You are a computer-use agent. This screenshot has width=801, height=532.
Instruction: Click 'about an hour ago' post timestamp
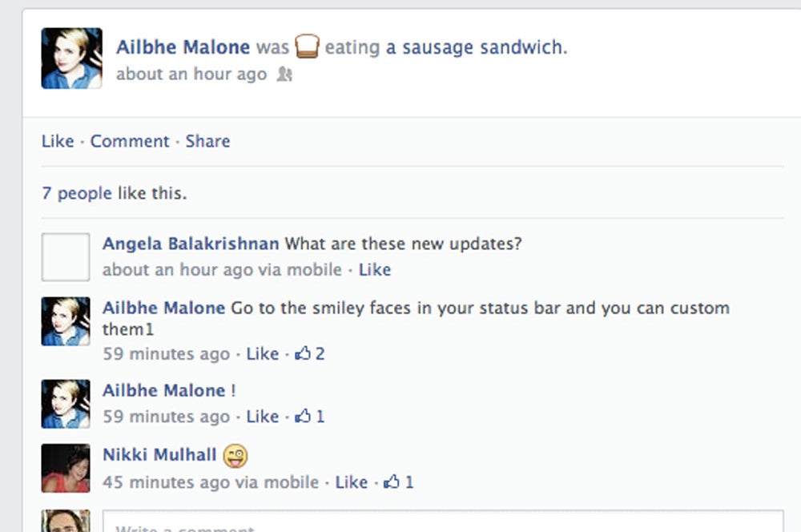tap(191, 75)
